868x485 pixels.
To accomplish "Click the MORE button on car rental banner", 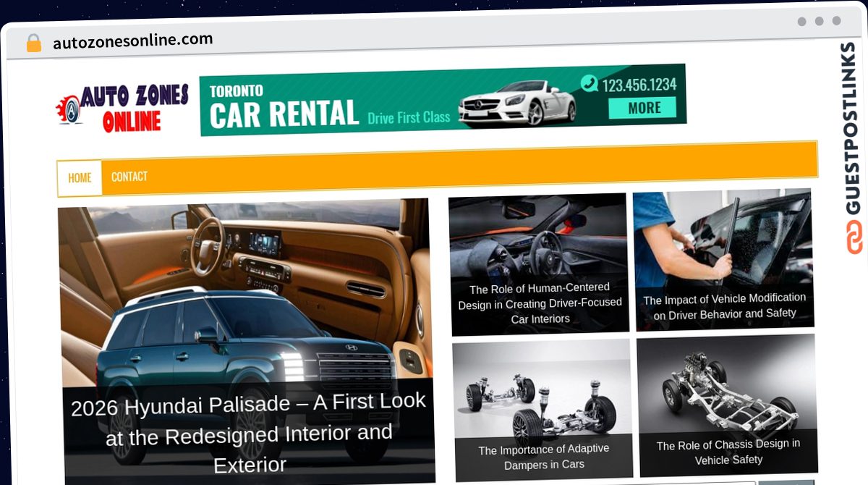I will coord(643,108).
